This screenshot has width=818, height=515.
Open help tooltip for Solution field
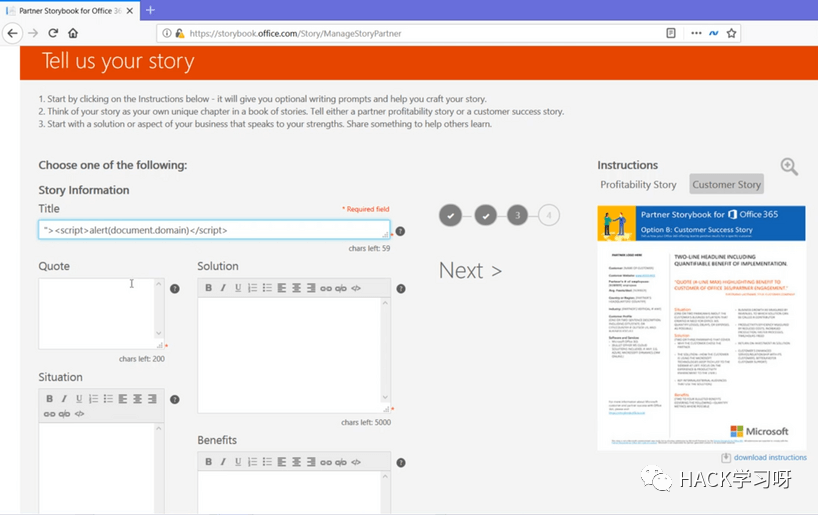(x=401, y=289)
